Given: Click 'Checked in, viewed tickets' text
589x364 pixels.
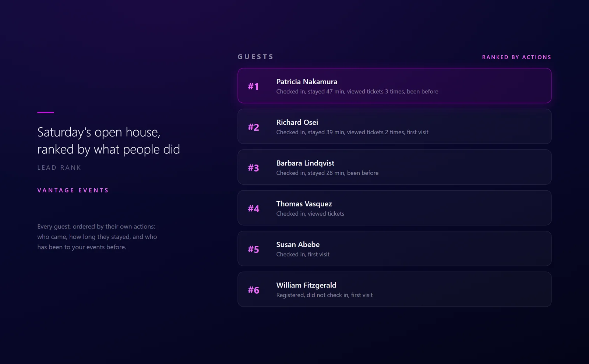Looking at the screenshot, I should [x=310, y=214].
